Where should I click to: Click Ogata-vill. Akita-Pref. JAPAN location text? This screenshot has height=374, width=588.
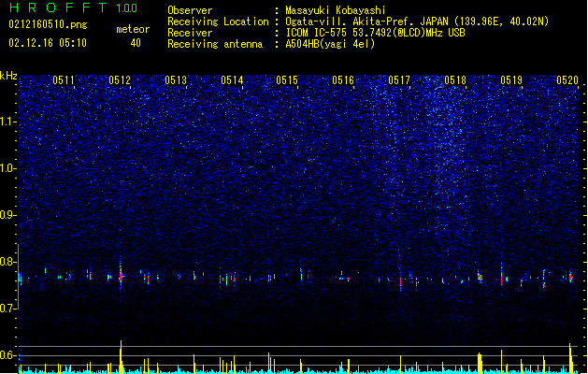[417, 22]
